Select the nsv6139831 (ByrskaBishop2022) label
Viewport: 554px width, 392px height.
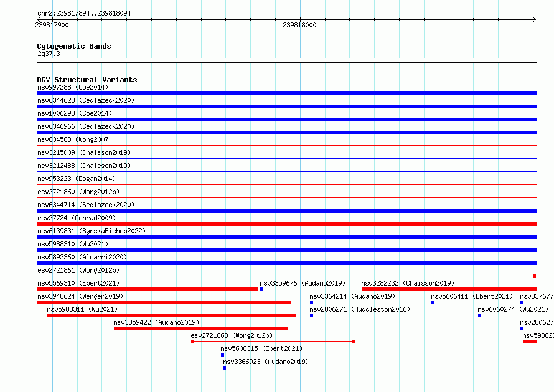[92, 231]
